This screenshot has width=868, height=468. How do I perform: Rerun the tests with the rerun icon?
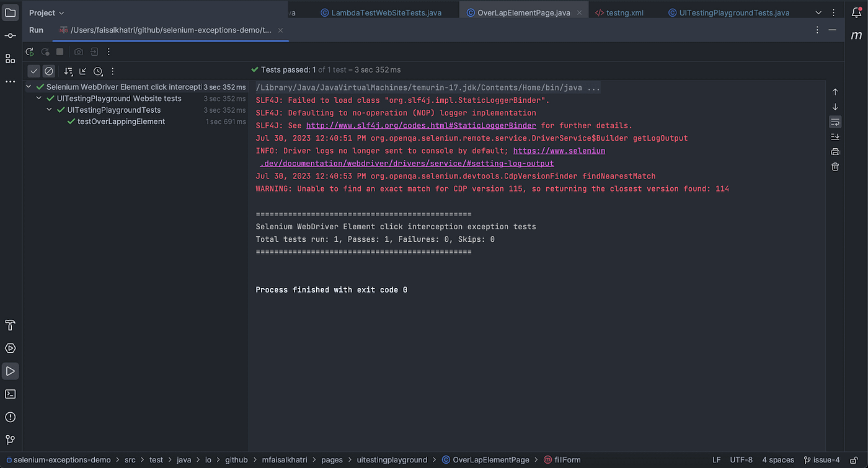click(x=29, y=52)
